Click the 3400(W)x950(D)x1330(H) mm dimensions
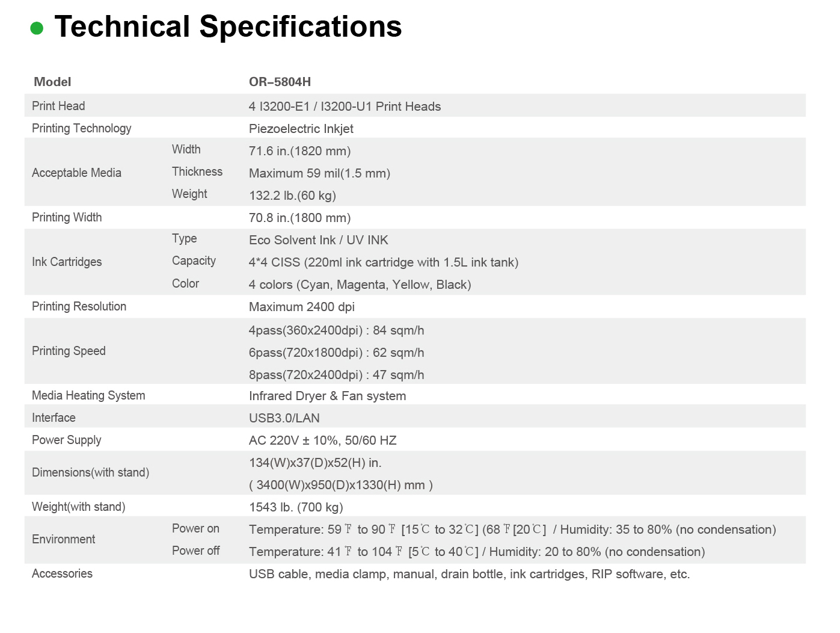The height and width of the screenshot is (633, 840). 340,485
